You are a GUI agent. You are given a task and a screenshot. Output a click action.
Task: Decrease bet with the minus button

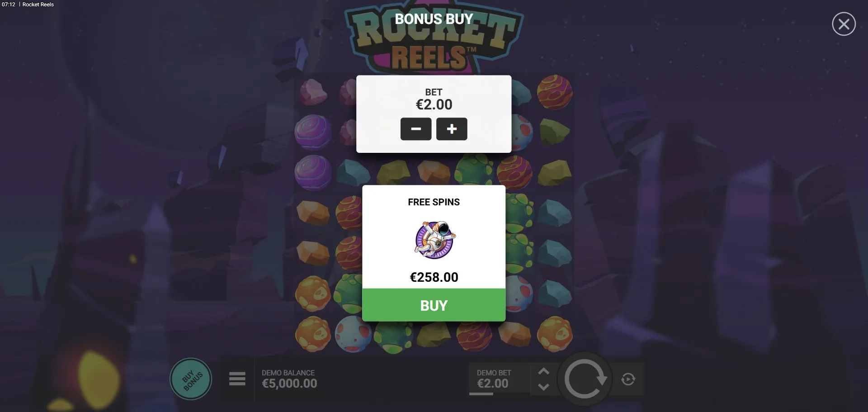point(416,129)
